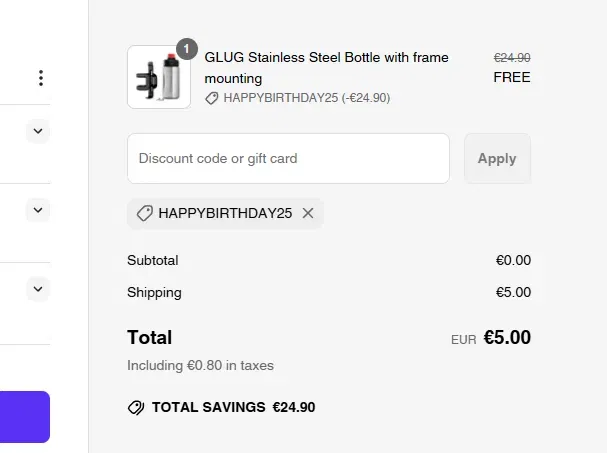The width and height of the screenshot is (607, 453).
Task: Expand the third chevron section
Action: 38,289
